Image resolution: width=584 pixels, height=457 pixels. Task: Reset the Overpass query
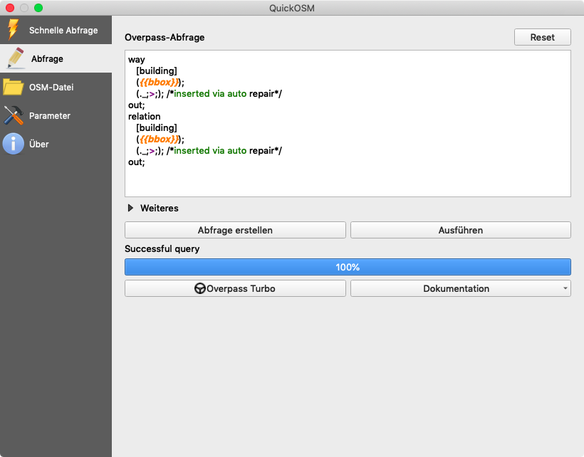(x=542, y=37)
